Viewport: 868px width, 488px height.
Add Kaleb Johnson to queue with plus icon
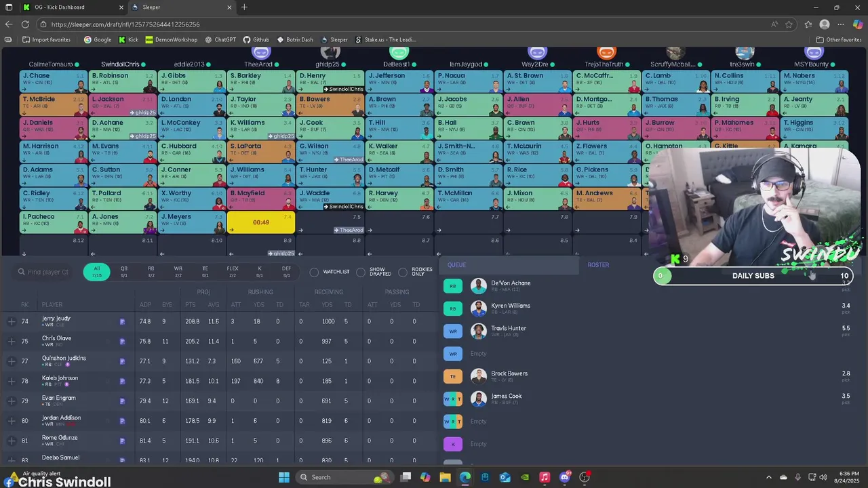click(x=12, y=382)
